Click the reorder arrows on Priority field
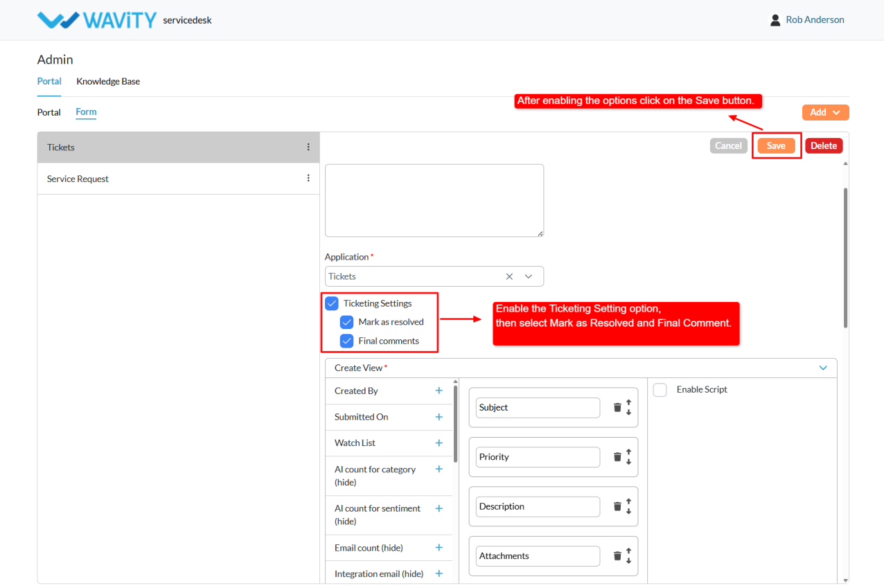This screenshot has width=884, height=588. (x=628, y=457)
